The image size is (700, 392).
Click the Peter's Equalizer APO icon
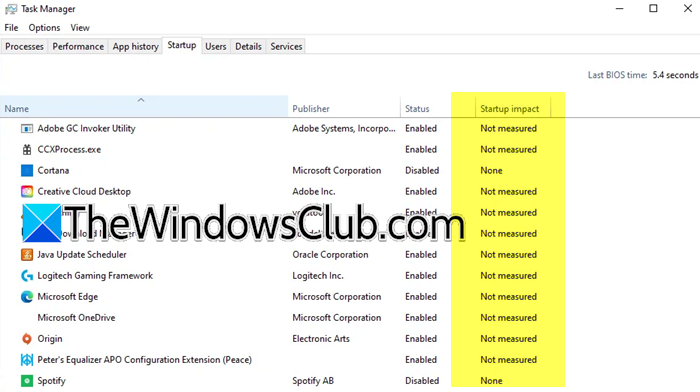pos(27,360)
